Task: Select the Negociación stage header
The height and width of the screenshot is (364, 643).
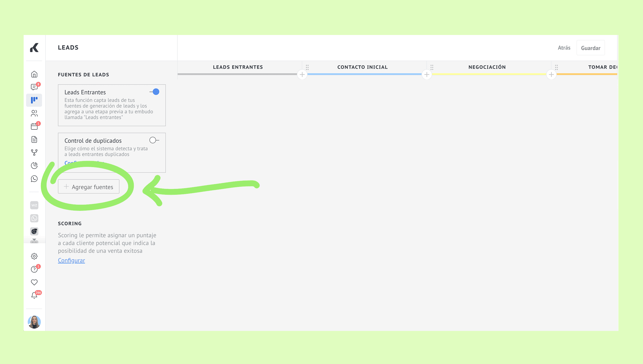Action: pyautogui.click(x=487, y=67)
